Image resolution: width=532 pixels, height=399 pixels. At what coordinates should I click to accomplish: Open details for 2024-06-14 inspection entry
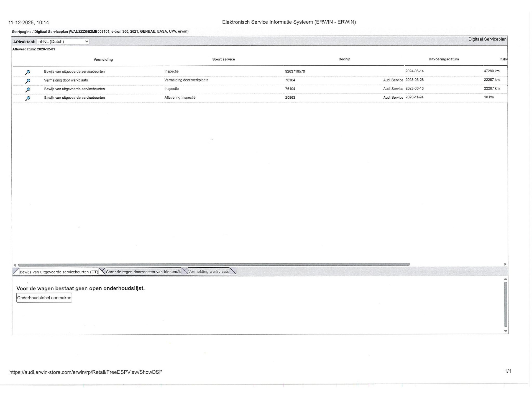click(28, 72)
